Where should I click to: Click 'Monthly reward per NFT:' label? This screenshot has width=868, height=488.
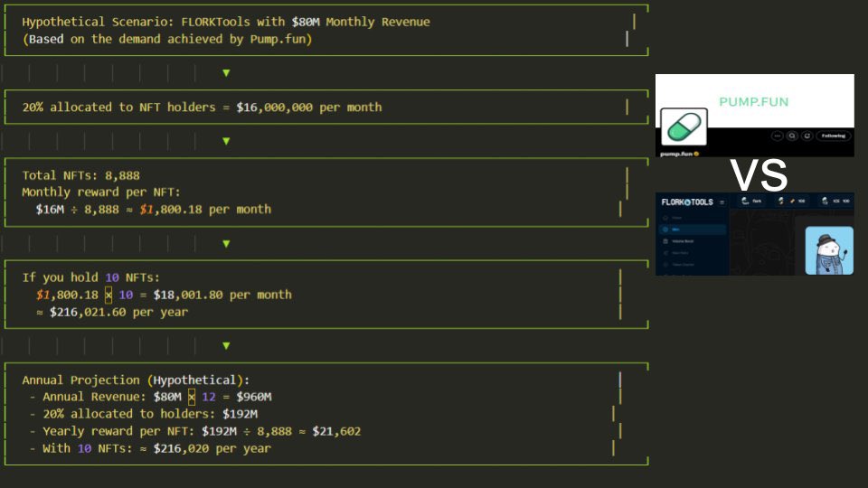point(100,192)
